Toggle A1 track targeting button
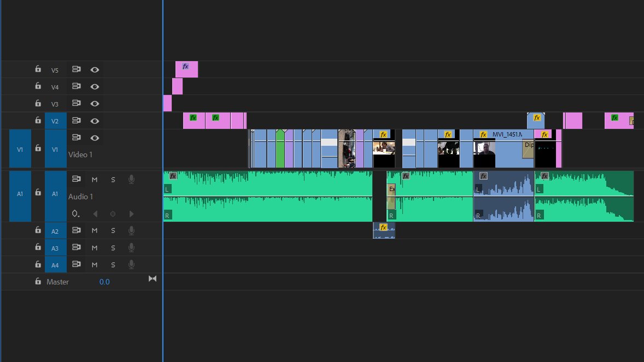The width and height of the screenshot is (644, 362). coord(55,197)
